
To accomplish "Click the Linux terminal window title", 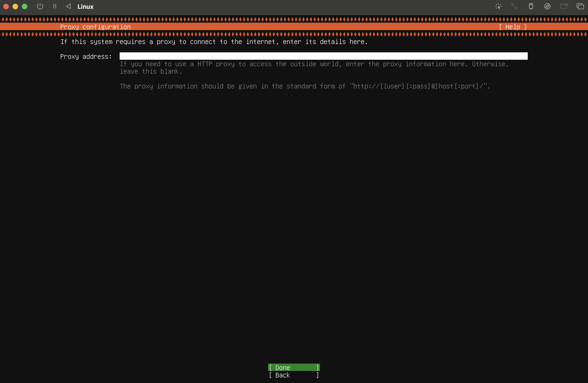I will [x=85, y=6].
